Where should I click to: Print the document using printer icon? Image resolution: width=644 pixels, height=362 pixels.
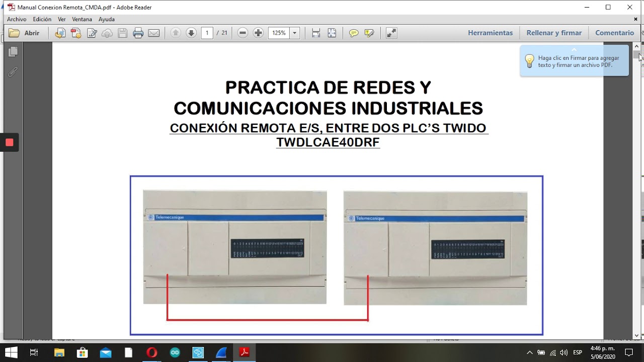(138, 33)
